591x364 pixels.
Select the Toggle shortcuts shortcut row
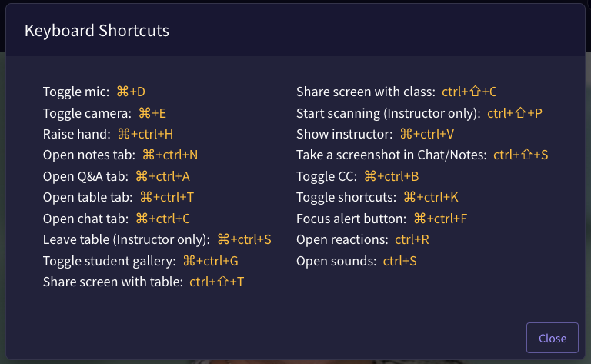click(x=377, y=197)
